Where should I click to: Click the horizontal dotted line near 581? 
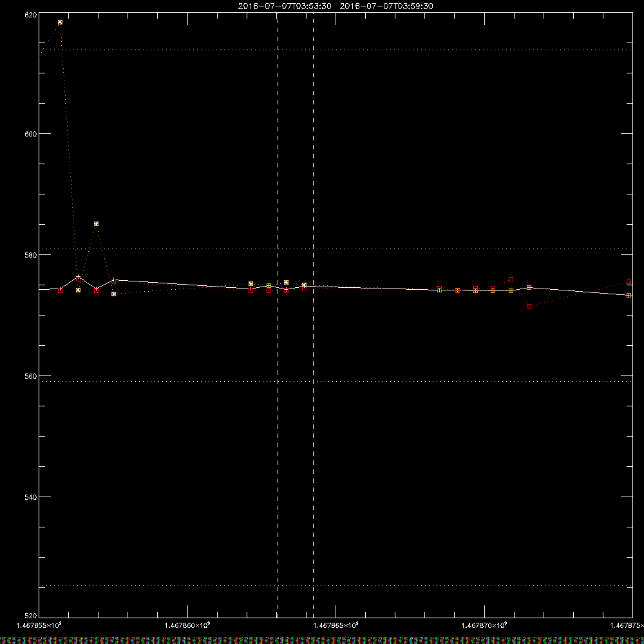tap(336, 249)
